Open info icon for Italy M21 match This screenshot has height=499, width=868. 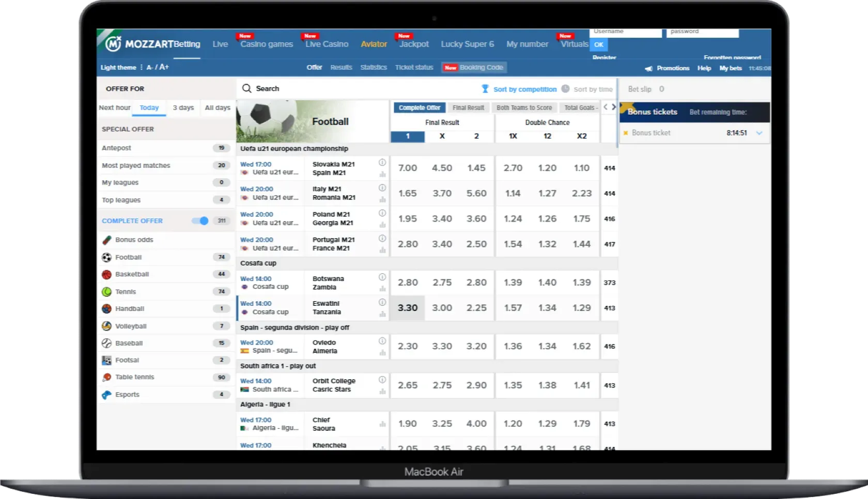tap(382, 188)
